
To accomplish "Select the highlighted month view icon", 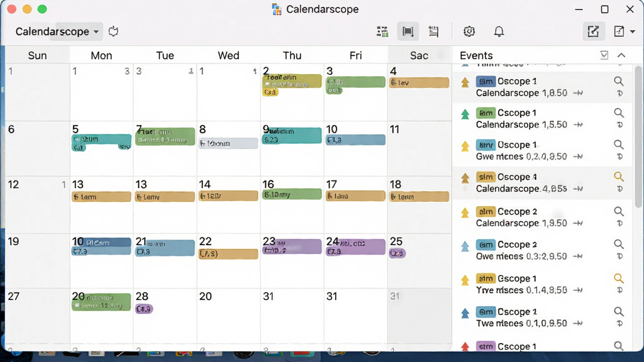I will tap(408, 31).
